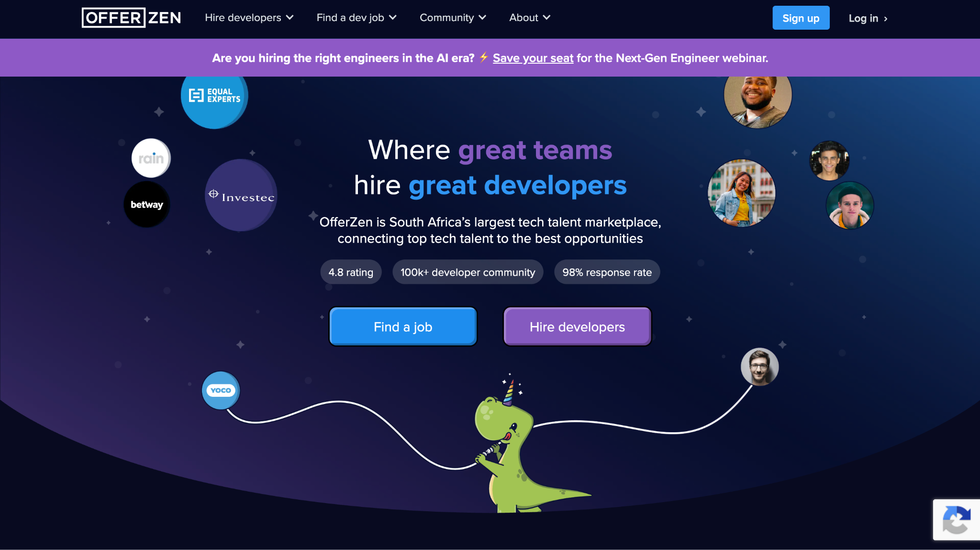Screen dimensions: 980x550
Task: Open the Community menu
Action: 453,18
